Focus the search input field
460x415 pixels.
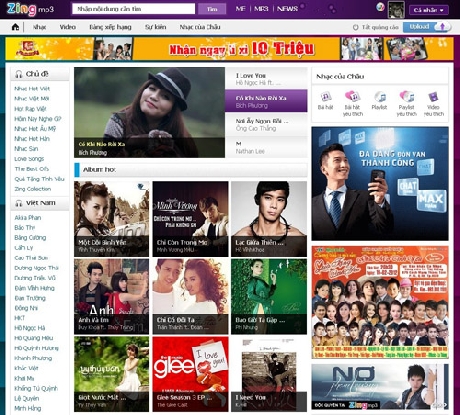click(134, 9)
